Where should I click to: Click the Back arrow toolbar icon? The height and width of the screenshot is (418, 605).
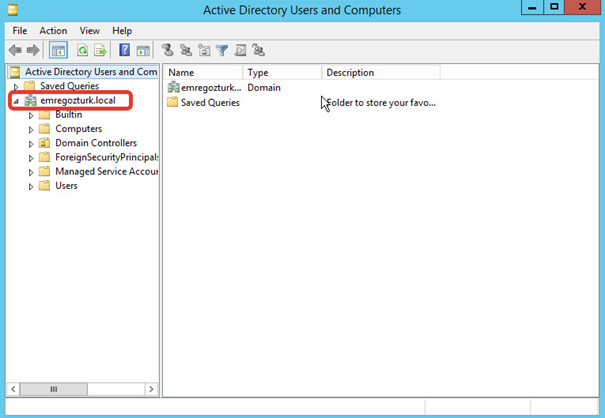pos(15,50)
